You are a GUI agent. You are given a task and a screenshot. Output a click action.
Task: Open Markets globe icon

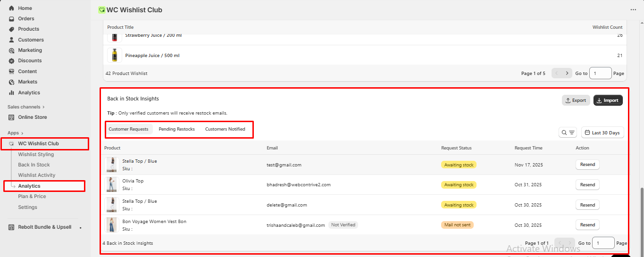point(11,82)
